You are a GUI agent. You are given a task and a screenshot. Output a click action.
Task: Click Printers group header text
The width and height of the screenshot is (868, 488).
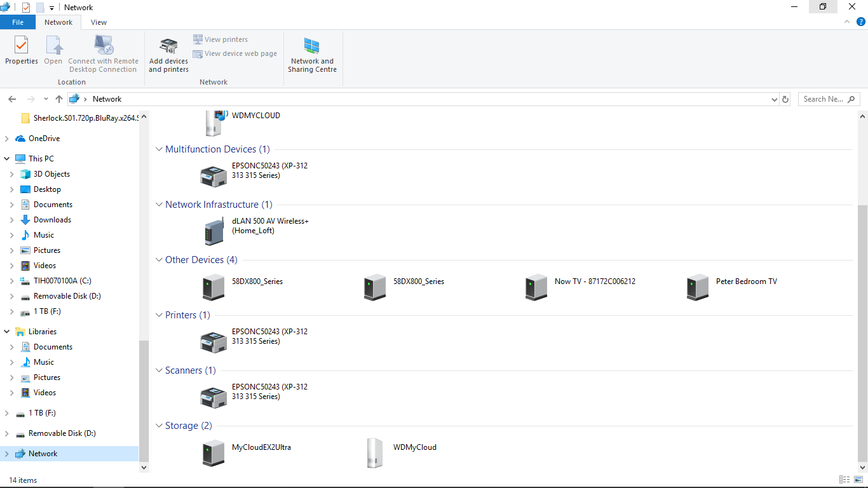pos(187,315)
